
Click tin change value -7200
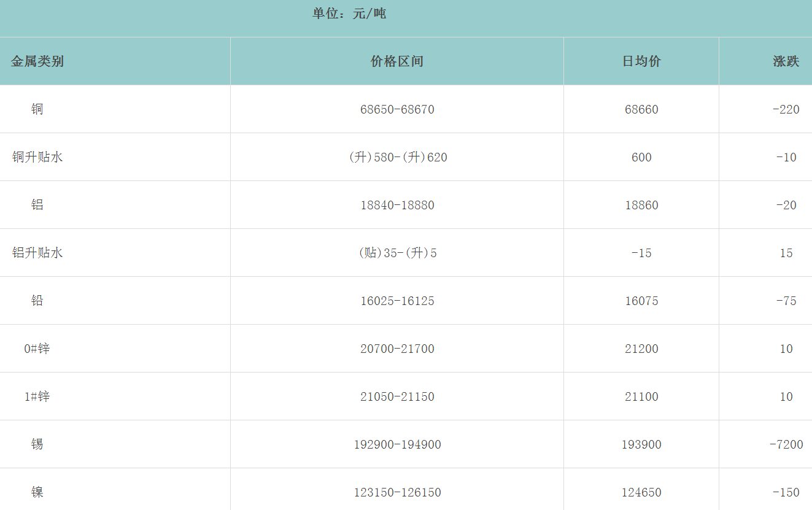pyautogui.click(x=786, y=444)
